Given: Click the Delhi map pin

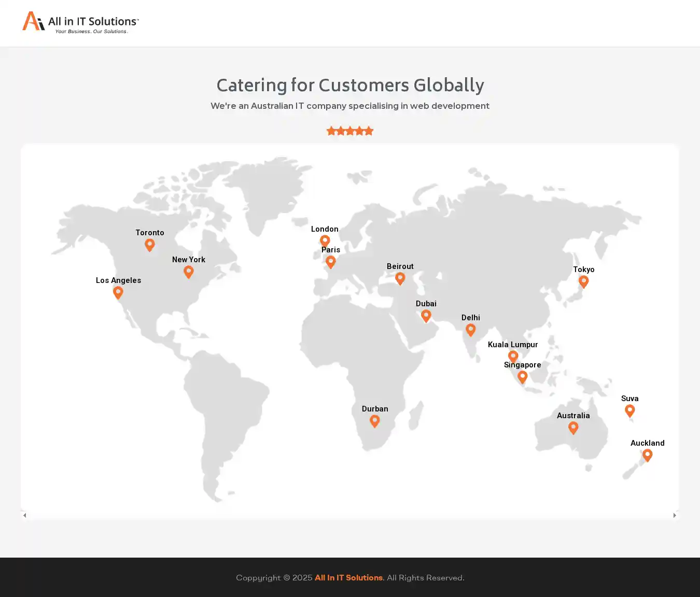Looking at the screenshot, I should coord(471,330).
